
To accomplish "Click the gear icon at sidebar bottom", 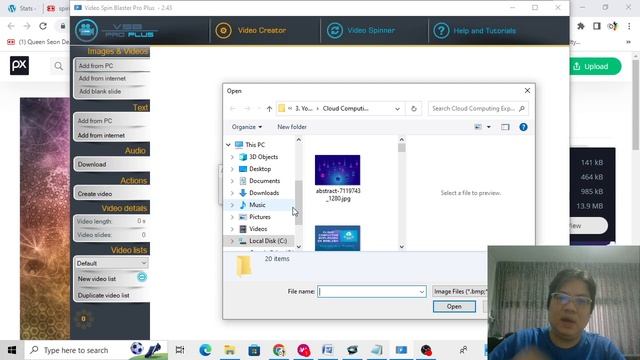I will pyautogui.click(x=84, y=318).
